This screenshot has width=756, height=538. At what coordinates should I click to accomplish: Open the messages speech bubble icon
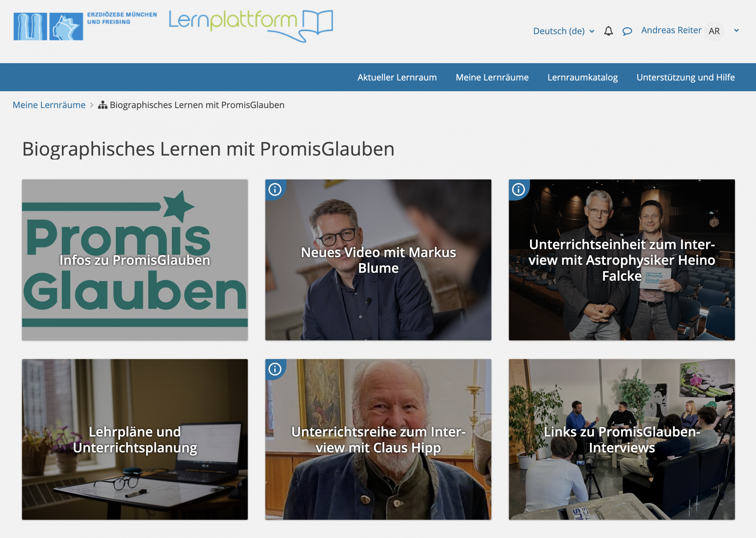(627, 31)
